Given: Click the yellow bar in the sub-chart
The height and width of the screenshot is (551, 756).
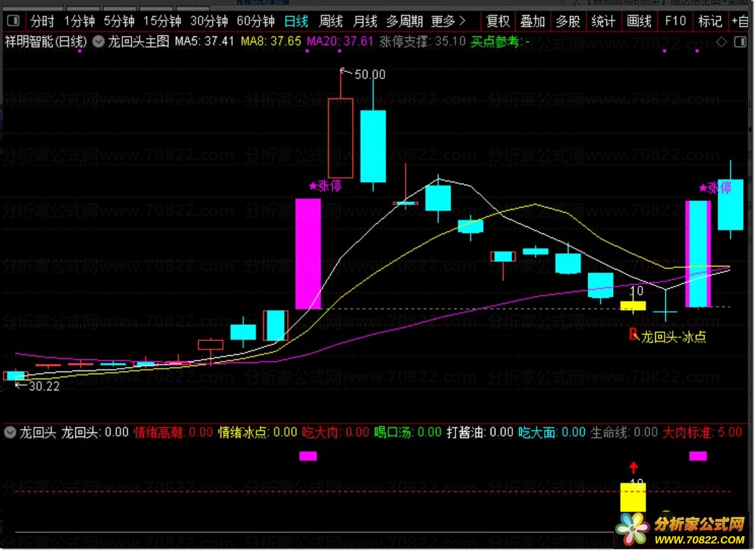Looking at the screenshot, I should click(633, 497).
